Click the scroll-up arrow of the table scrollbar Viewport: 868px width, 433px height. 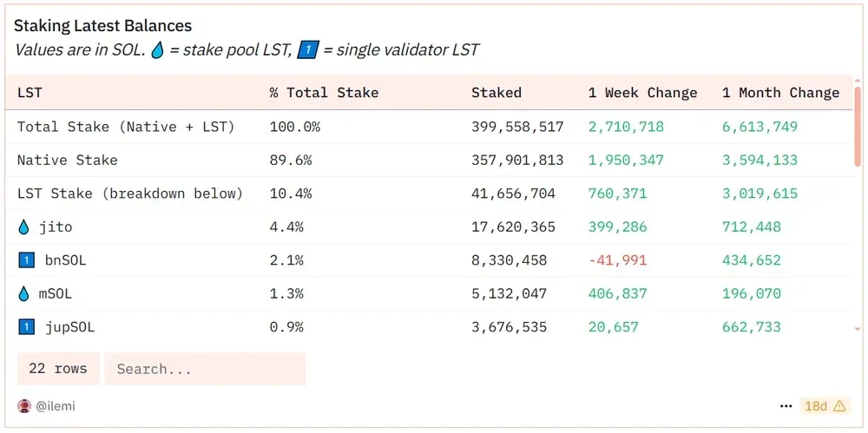(x=858, y=80)
